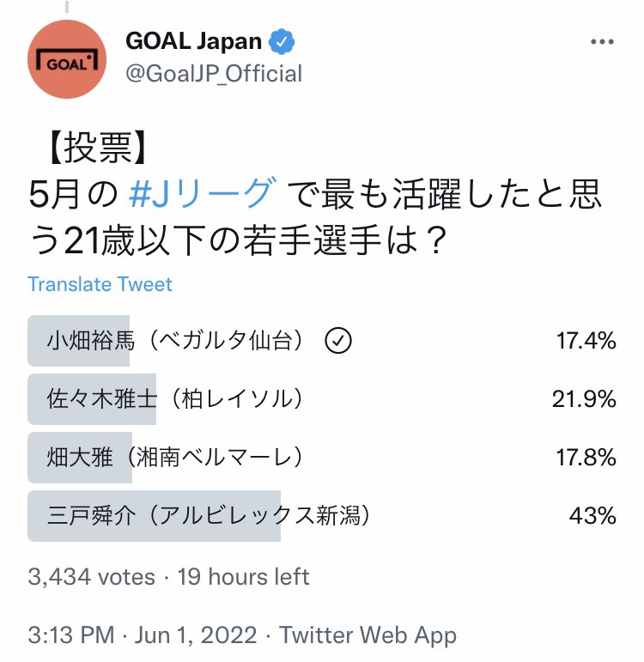Image resolution: width=644 pixels, height=662 pixels.
Task: Select the 畑大雅 poll option
Action: pyautogui.click(x=175, y=457)
